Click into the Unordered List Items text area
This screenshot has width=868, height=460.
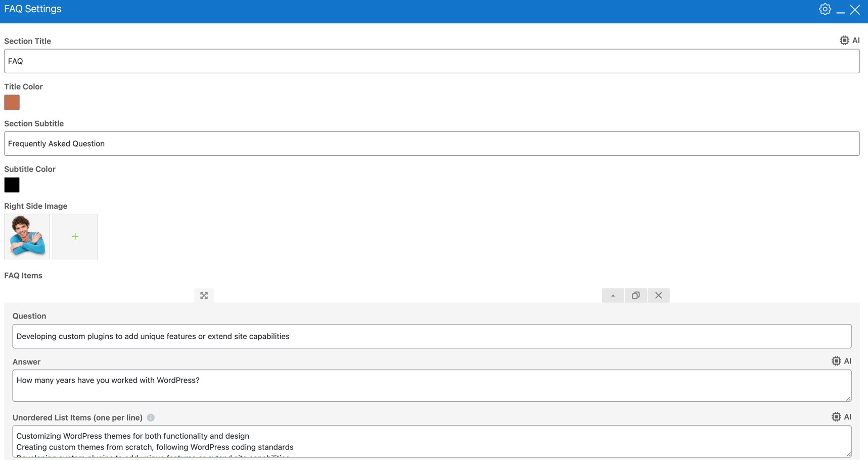tap(431, 441)
